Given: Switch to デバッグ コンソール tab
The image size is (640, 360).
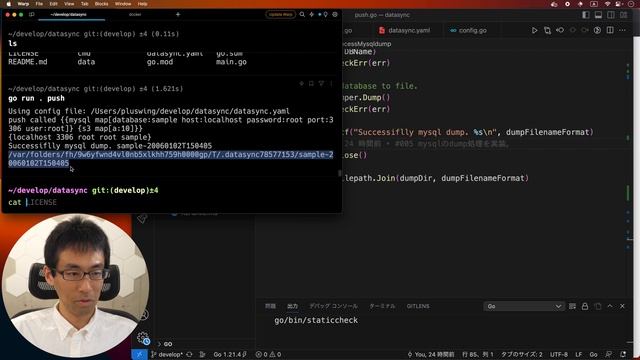Looking at the screenshot, I should 333,306.
